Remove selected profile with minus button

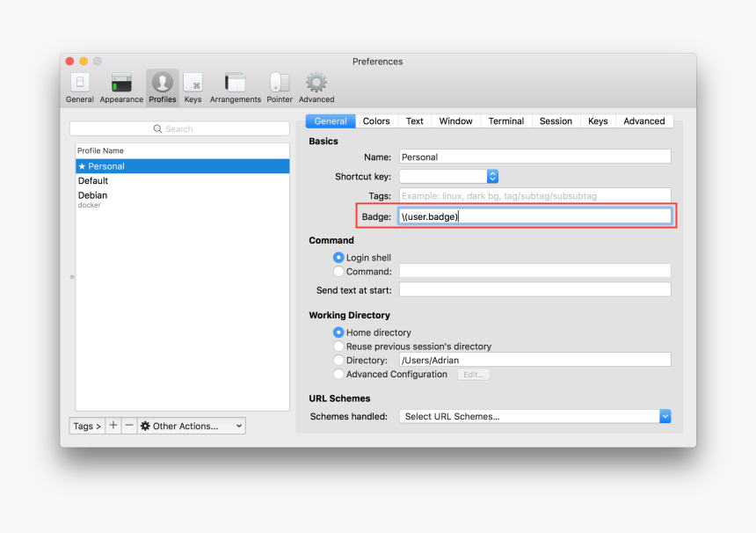(129, 426)
